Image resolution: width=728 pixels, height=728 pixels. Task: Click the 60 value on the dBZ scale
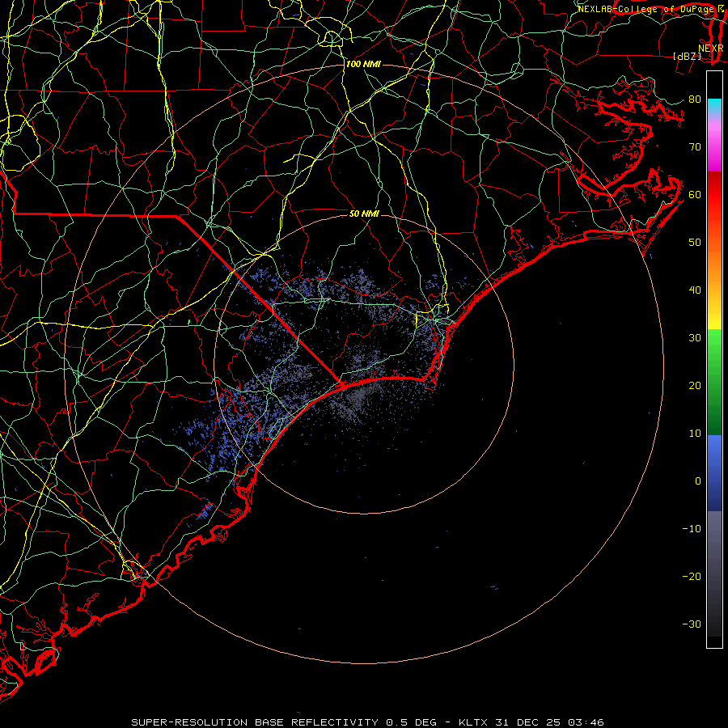coord(695,194)
